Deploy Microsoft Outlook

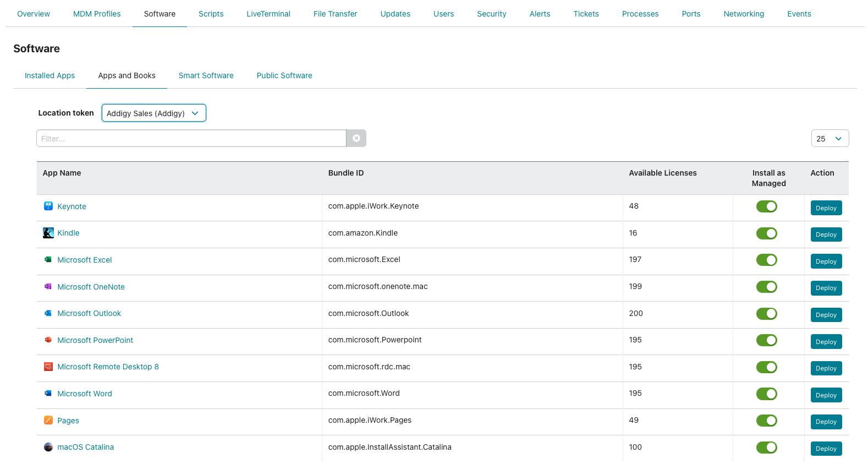point(826,315)
